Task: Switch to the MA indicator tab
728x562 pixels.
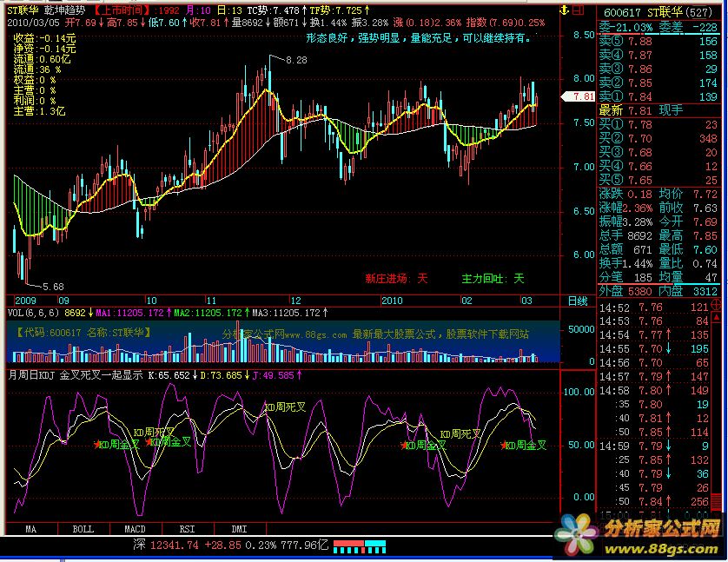Action: 31,527
